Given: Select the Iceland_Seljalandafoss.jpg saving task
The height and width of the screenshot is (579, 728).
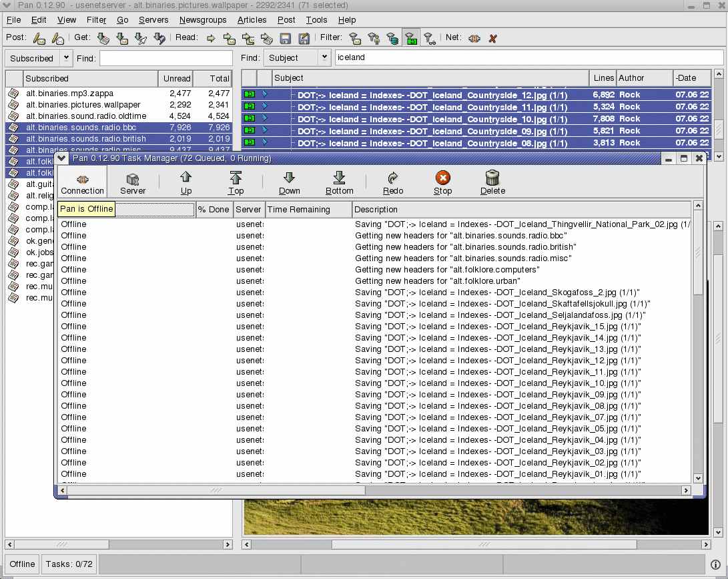Looking at the screenshot, I should coord(375,315).
